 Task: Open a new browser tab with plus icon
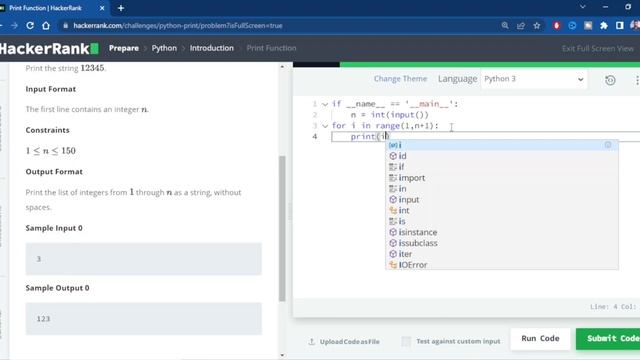pos(121,8)
